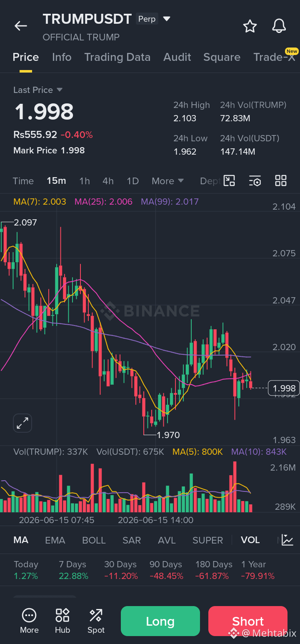Tap the Short button
The width and height of the screenshot is (300, 644).
pos(248,621)
